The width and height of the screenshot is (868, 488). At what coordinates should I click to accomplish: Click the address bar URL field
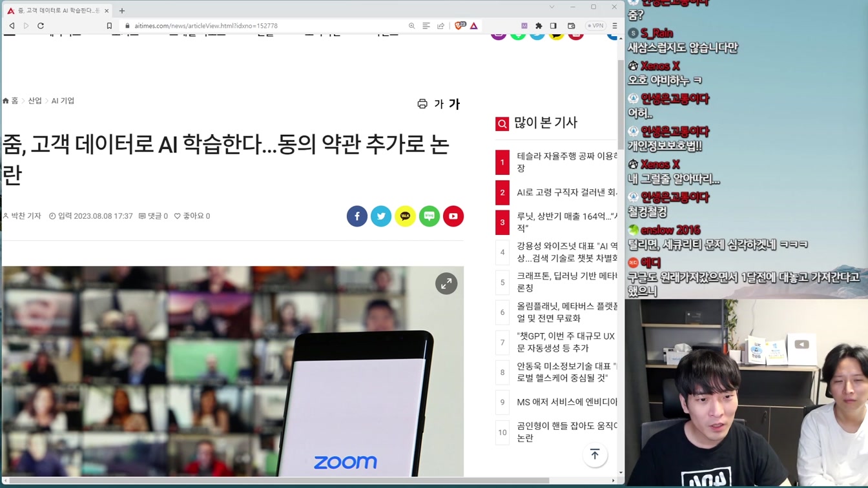(x=265, y=26)
